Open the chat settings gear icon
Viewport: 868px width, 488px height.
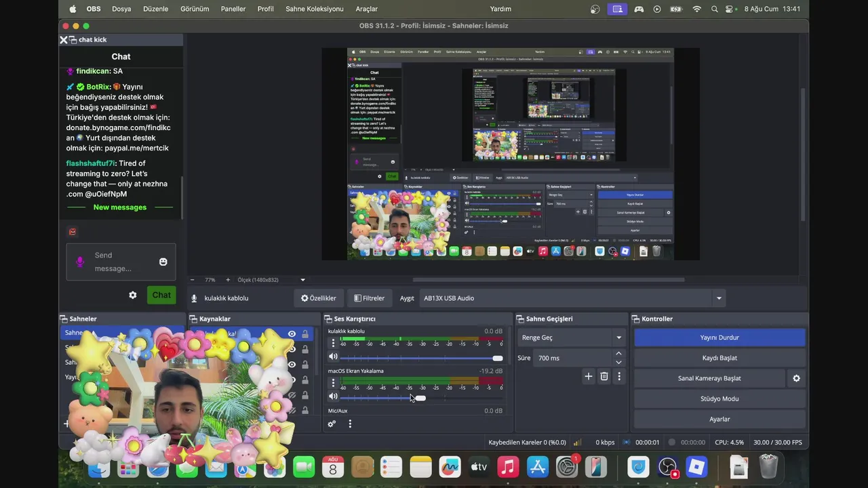click(133, 295)
